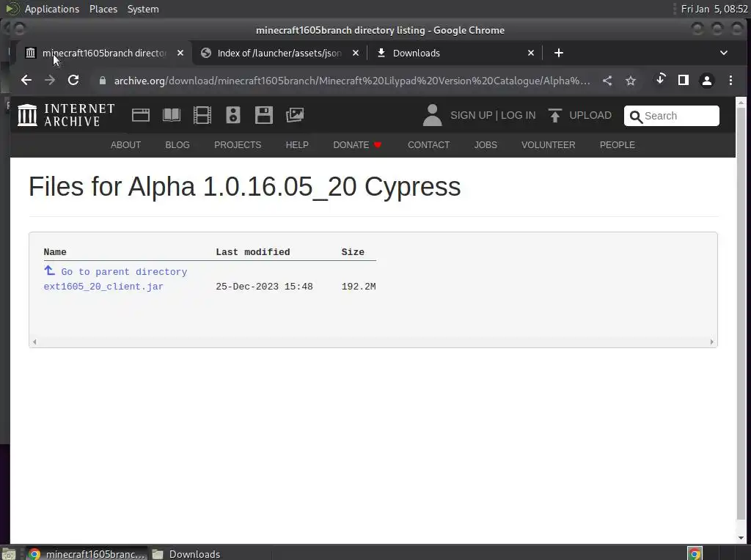The width and height of the screenshot is (751, 560).
Task: Reload the page with refresh icon
Action: (73, 80)
